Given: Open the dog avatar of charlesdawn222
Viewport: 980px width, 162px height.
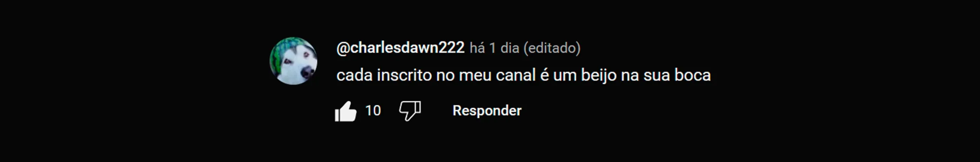Looking at the screenshot, I should coord(293,61).
